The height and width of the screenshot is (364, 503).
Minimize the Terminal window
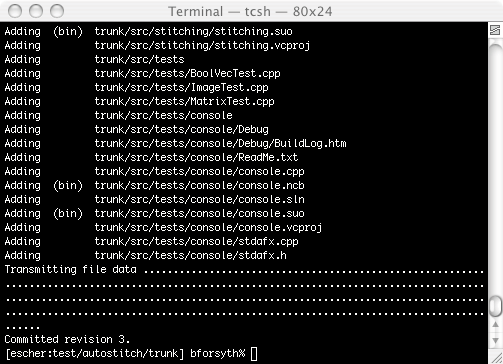click(x=36, y=11)
